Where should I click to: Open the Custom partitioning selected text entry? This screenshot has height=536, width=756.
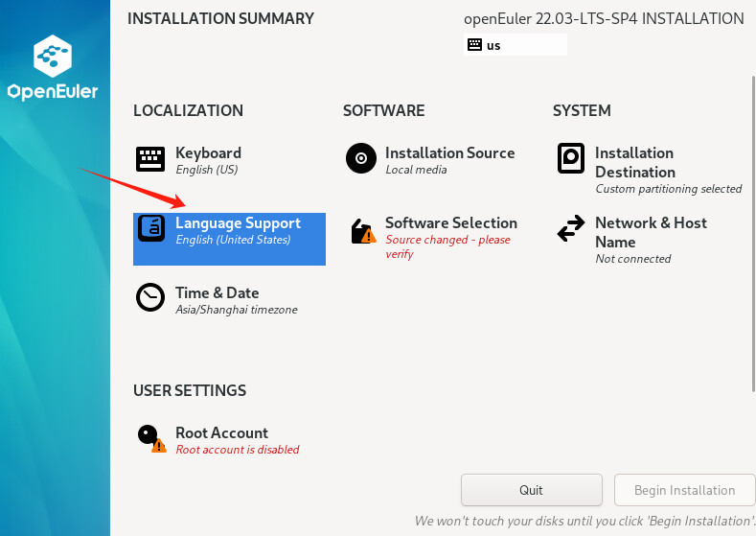668,189
